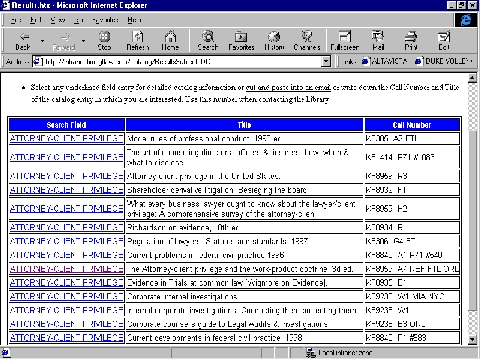
Task: Open the ALTAVISTA links bar shortcut
Action: point(385,61)
